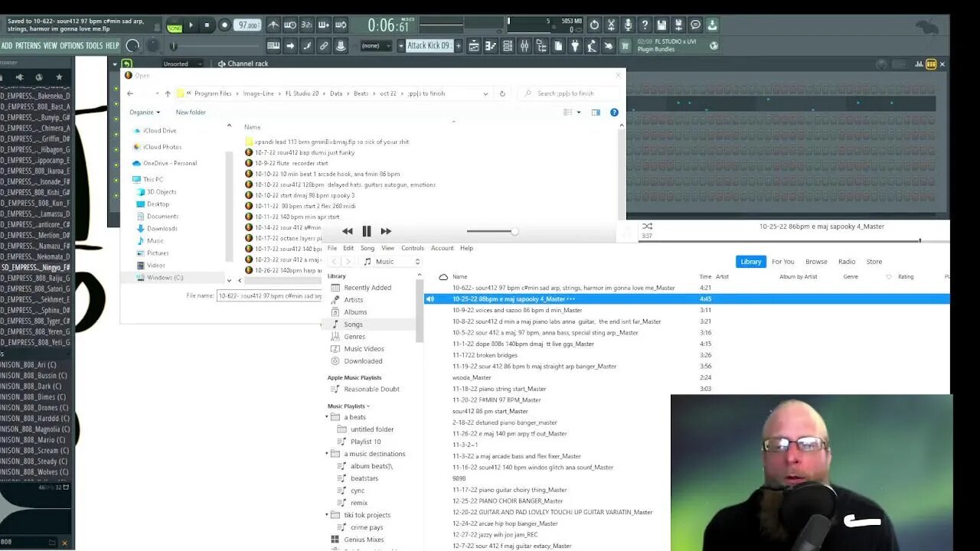Click the undo history icon
This screenshot has height=551, width=980.
[x=594, y=25]
